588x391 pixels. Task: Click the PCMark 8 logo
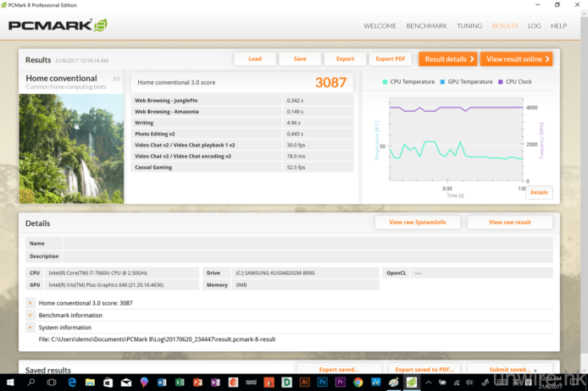pyautogui.click(x=58, y=25)
